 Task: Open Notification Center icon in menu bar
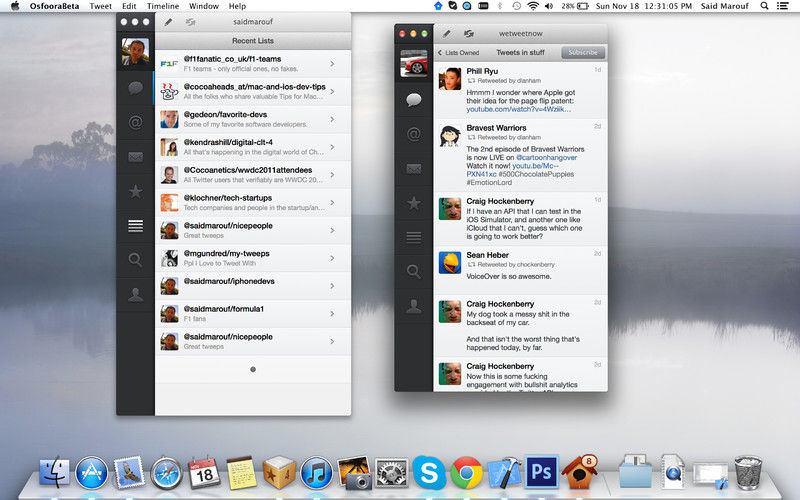tap(783, 6)
